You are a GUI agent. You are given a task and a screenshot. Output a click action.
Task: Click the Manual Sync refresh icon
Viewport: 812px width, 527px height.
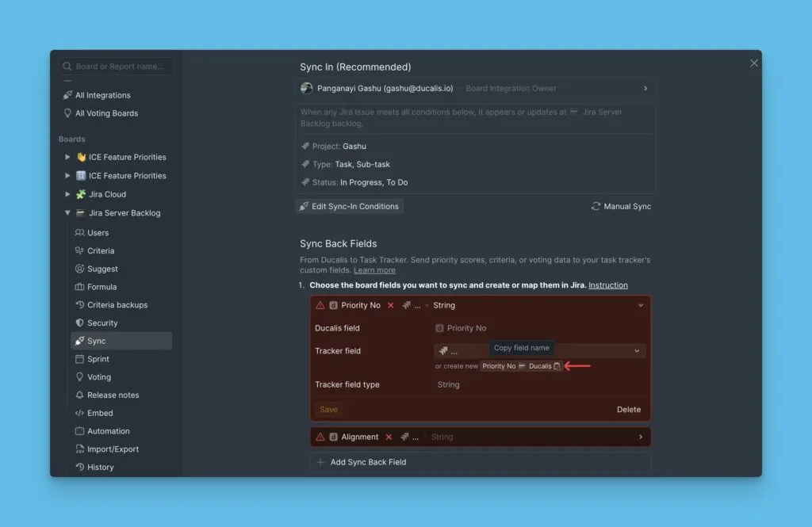[596, 207]
